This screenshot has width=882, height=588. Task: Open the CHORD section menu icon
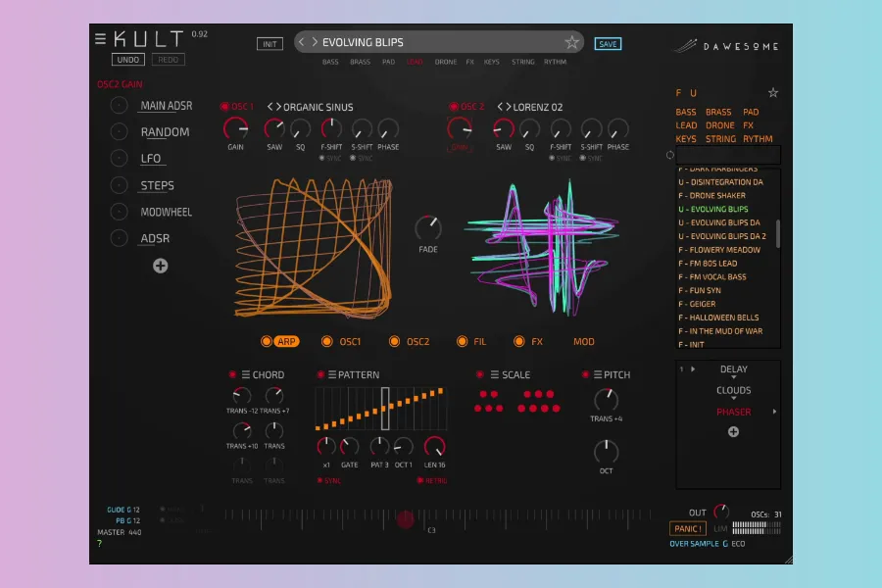(246, 375)
